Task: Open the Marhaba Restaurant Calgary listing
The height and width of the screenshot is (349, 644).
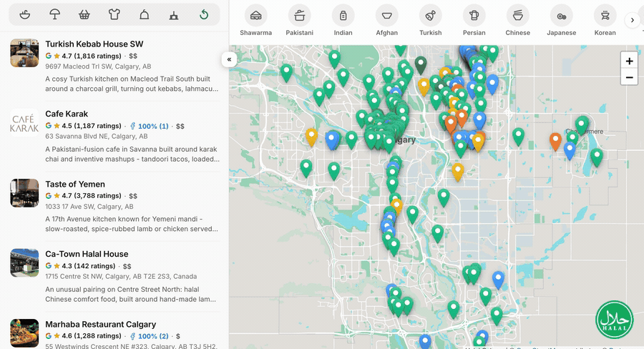Action: point(101,325)
